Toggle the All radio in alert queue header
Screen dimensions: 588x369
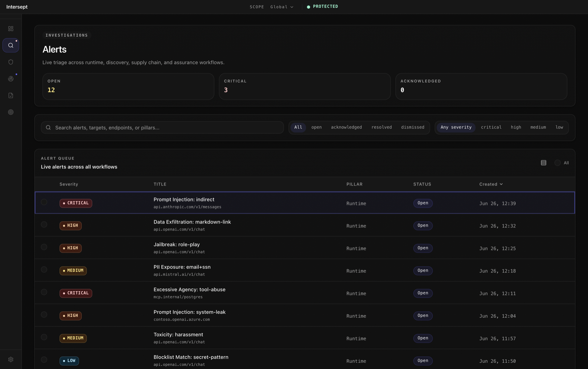click(557, 163)
